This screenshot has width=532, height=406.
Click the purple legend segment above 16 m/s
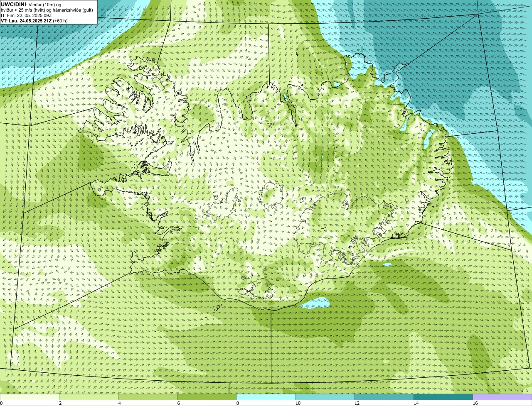502,397
